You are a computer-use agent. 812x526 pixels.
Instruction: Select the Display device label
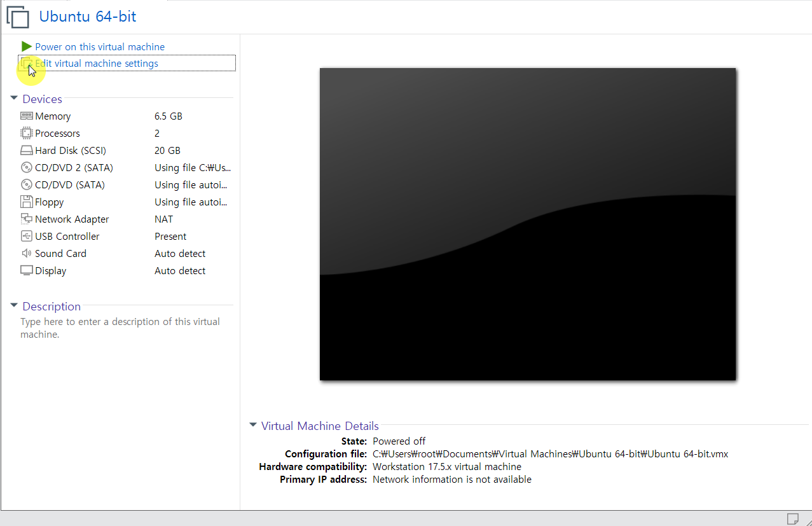click(x=51, y=271)
